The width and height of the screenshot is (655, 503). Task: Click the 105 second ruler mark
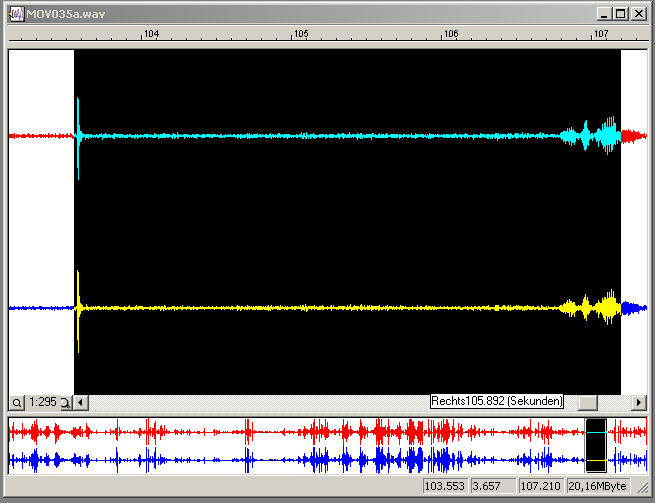pyautogui.click(x=301, y=33)
